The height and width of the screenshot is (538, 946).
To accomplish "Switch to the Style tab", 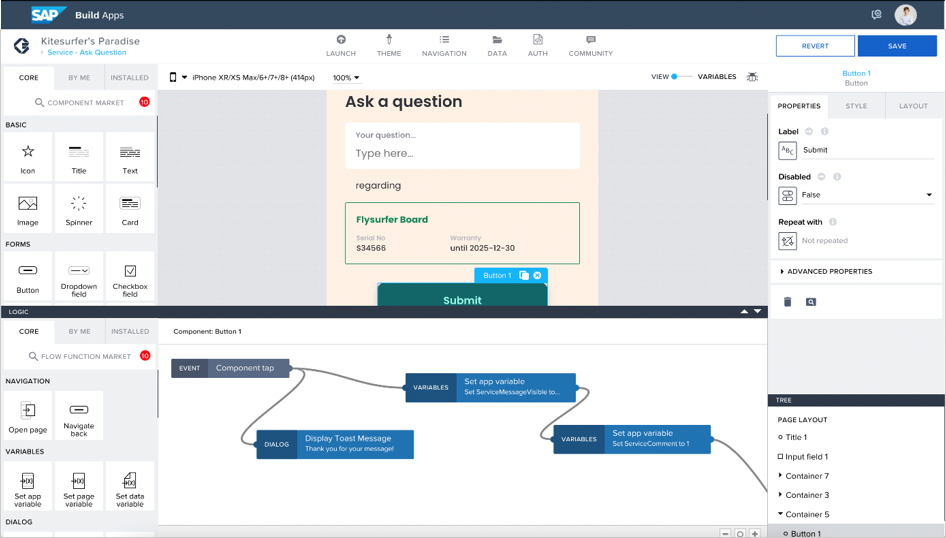I will click(x=856, y=106).
